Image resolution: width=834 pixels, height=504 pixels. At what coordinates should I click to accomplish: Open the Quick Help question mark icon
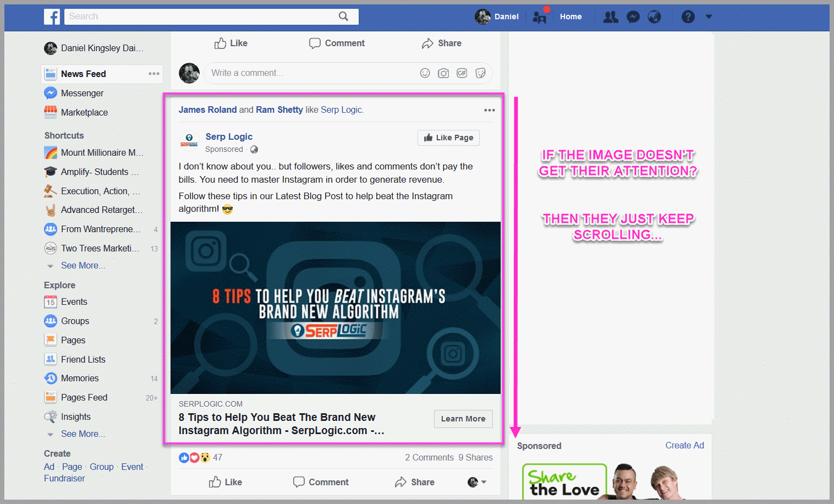tap(688, 17)
